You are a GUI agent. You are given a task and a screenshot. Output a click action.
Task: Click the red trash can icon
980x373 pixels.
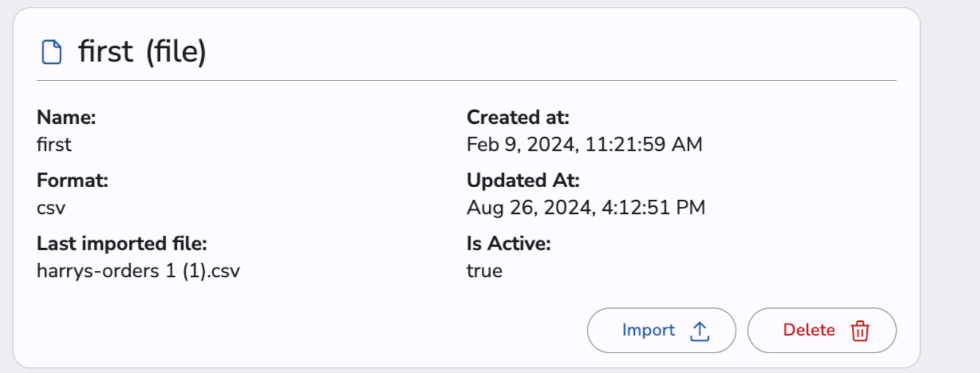coord(860,331)
